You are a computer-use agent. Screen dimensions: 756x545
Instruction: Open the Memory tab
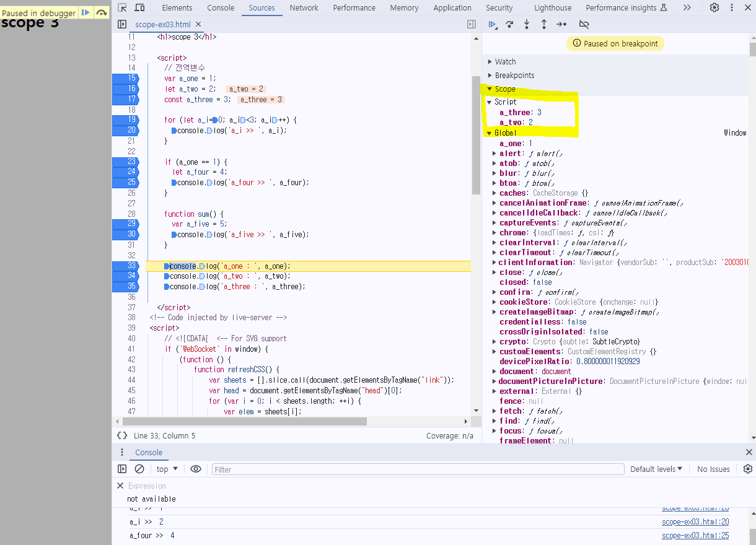pyautogui.click(x=404, y=7)
